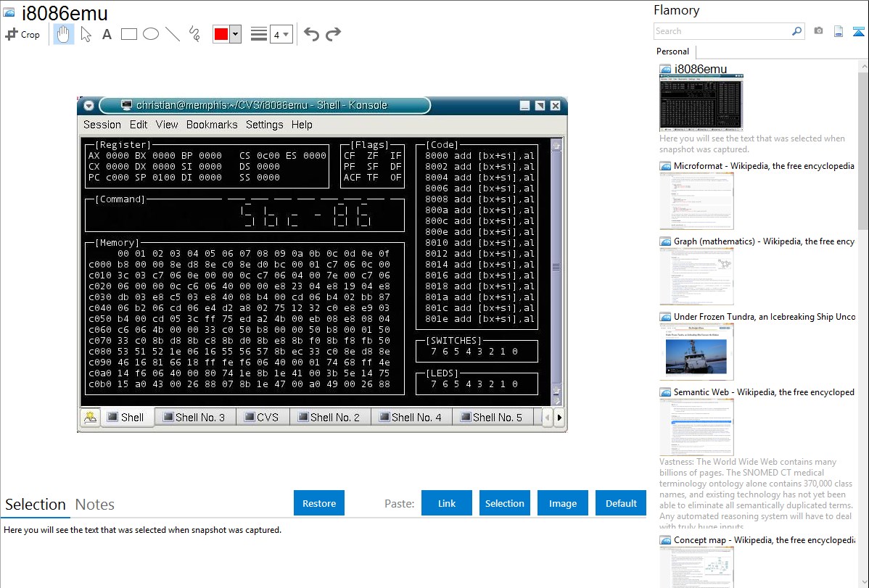This screenshot has height=588, width=869.
Task: Click the Konsole vertical scrollbar handle
Action: (556, 268)
